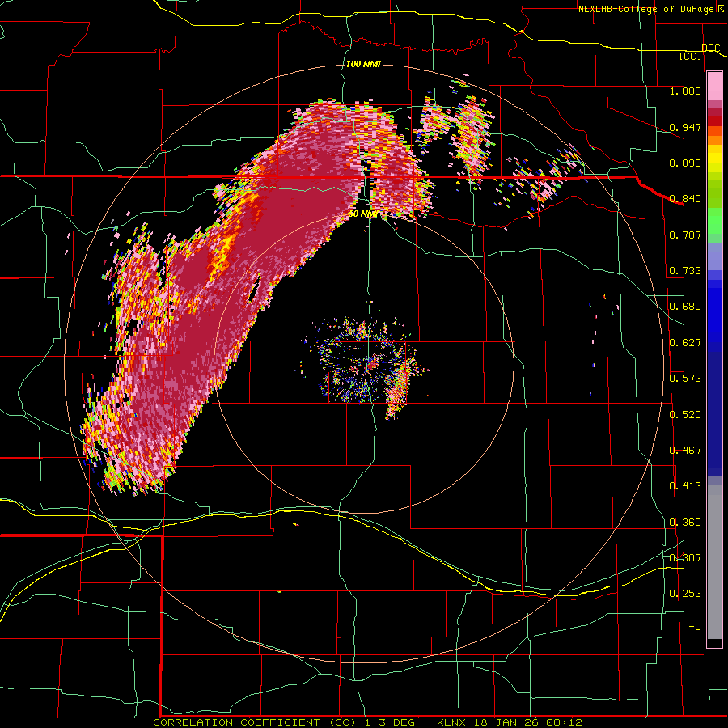The height and width of the screenshot is (728, 728).
Task: Click the 0.573 scale value
Action: [x=685, y=378]
